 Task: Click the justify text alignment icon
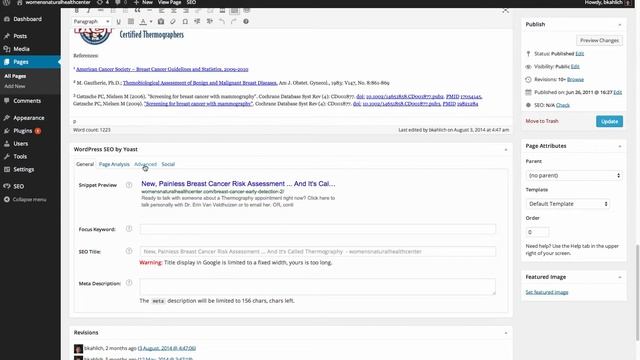pos(131,22)
